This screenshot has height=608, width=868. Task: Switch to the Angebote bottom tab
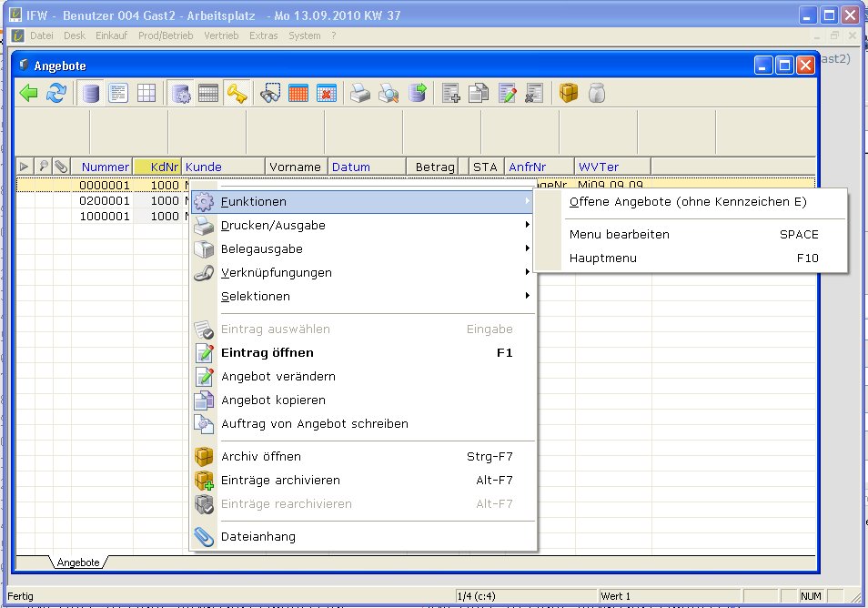point(78,562)
